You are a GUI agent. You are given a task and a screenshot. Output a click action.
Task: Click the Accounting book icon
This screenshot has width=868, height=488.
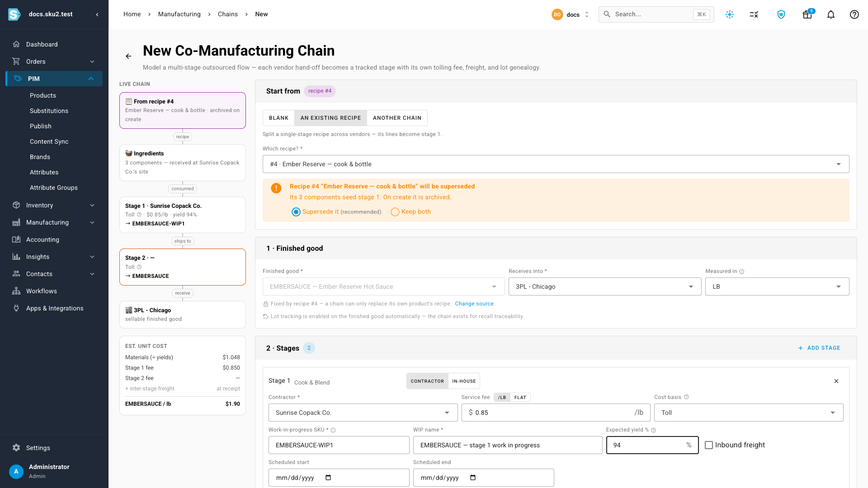(16, 239)
